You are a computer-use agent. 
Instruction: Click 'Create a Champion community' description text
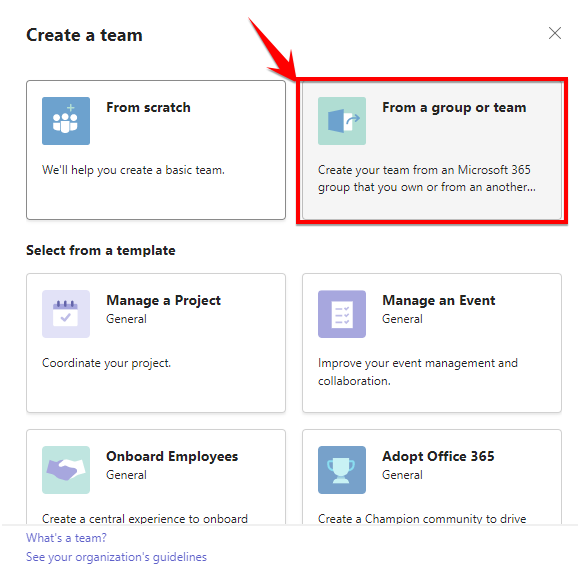(422, 519)
